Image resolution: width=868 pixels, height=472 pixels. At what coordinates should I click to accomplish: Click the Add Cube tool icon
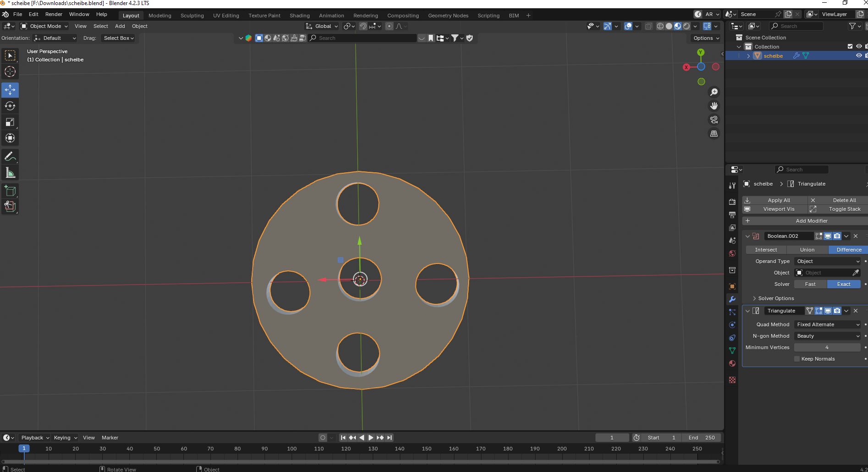click(x=10, y=191)
